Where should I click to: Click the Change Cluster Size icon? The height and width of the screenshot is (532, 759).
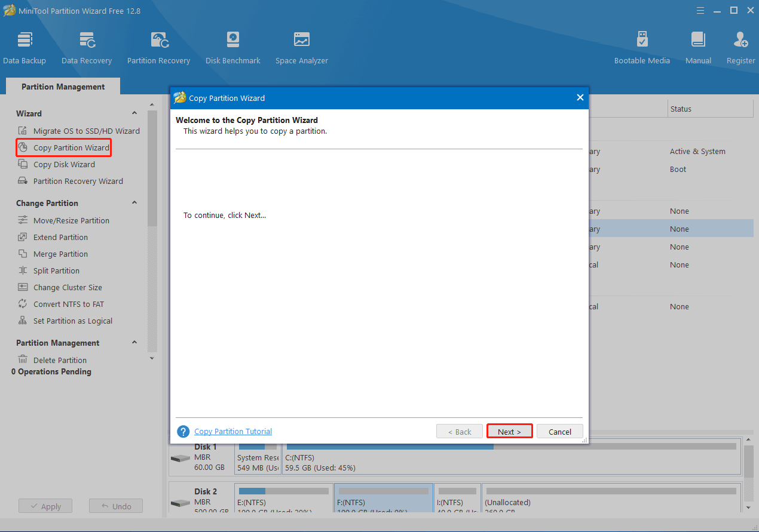point(22,287)
